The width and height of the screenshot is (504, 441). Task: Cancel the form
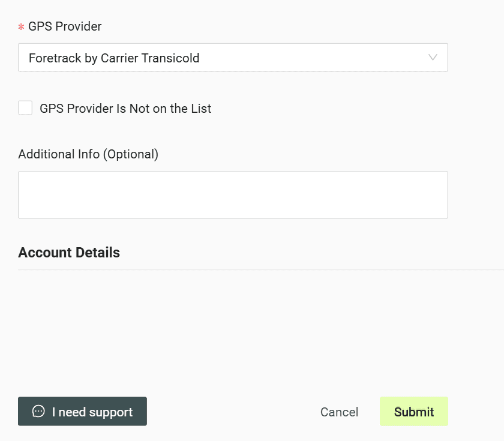(339, 412)
